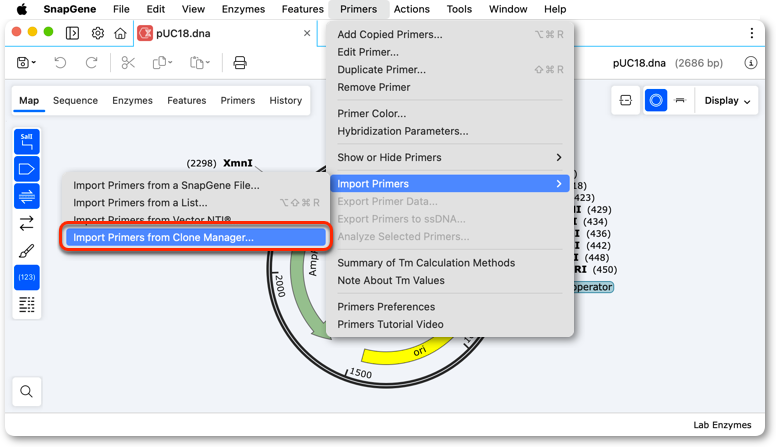Toggle the side panel icon
The width and height of the screenshot is (776, 447).
(x=72, y=33)
